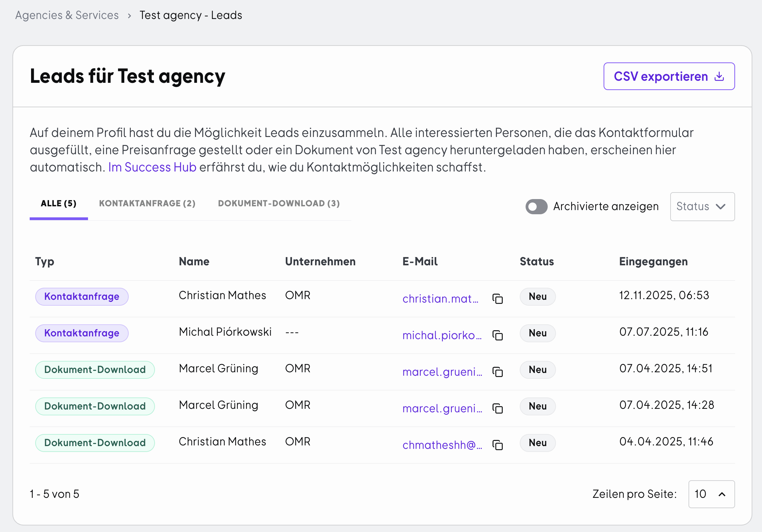Viewport: 762px width, 532px height.
Task: Select the name Michal Piórkowski
Action: (225, 332)
